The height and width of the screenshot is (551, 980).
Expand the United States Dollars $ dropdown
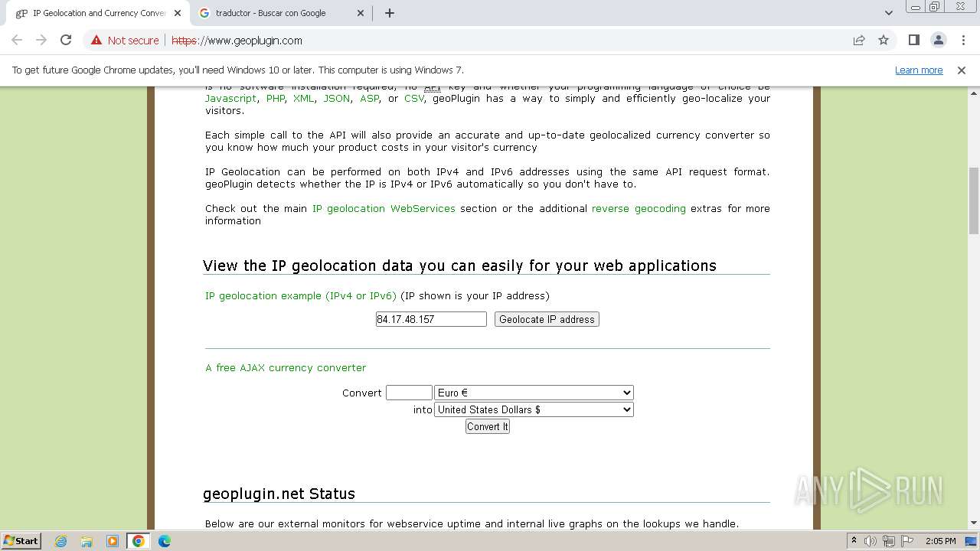[534, 409]
